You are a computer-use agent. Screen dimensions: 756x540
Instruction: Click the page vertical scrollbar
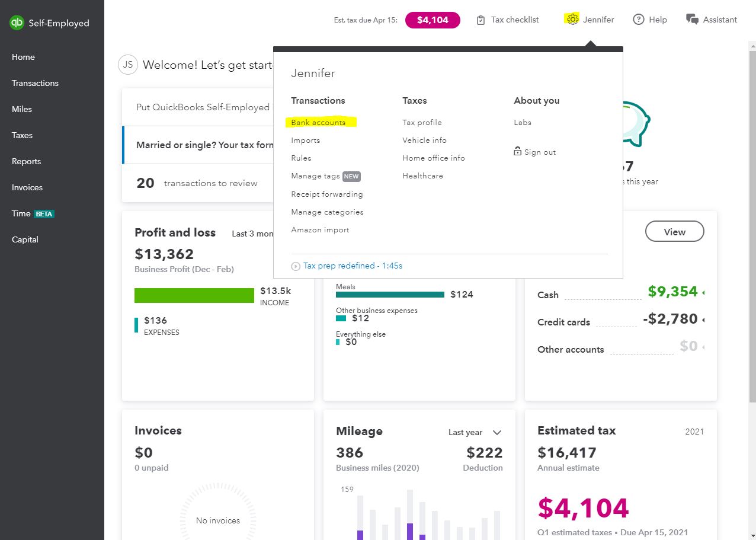point(752,225)
